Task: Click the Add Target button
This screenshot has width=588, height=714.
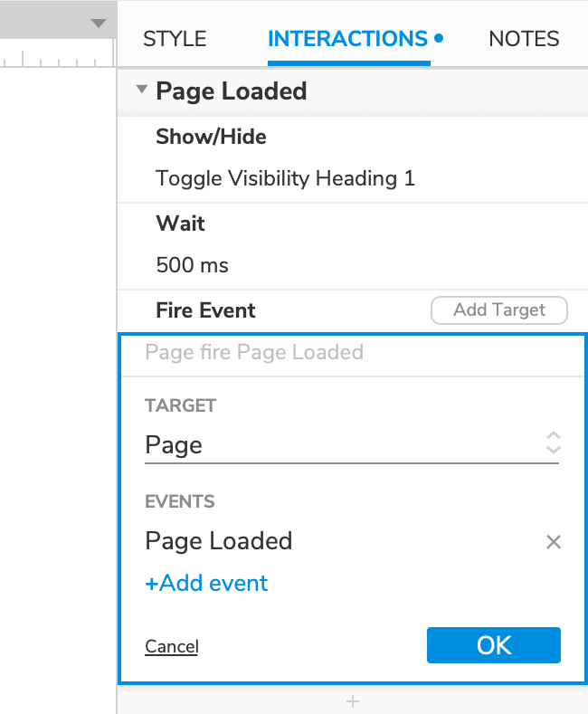Action: [499, 310]
